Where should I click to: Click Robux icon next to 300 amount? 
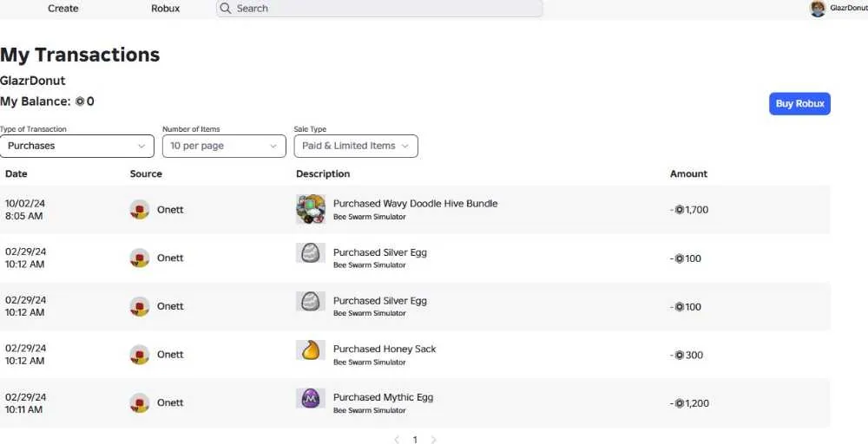pyautogui.click(x=680, y=355)
